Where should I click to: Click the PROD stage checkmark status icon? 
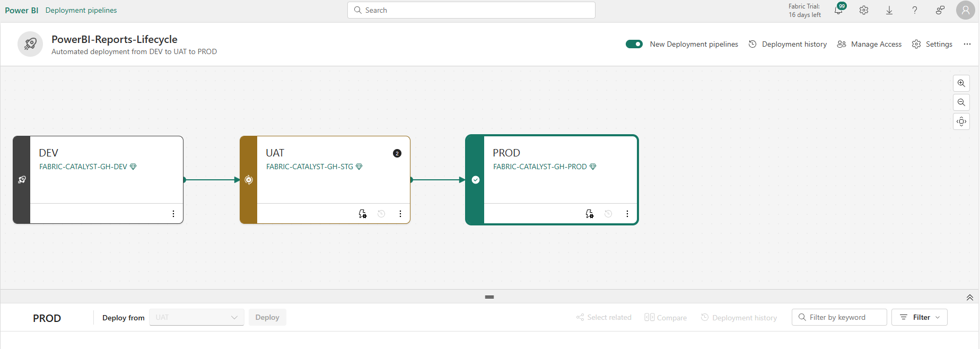pyautogui.click(x=476, y=180)
